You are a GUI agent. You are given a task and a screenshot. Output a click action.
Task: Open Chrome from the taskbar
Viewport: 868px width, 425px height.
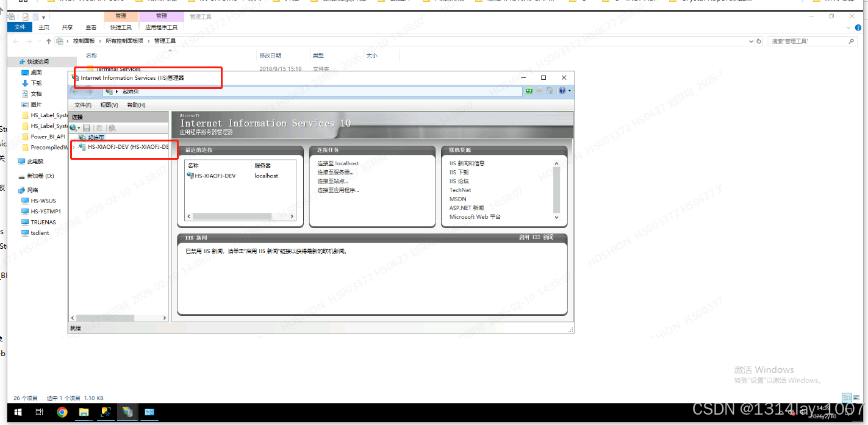(62, 412)
